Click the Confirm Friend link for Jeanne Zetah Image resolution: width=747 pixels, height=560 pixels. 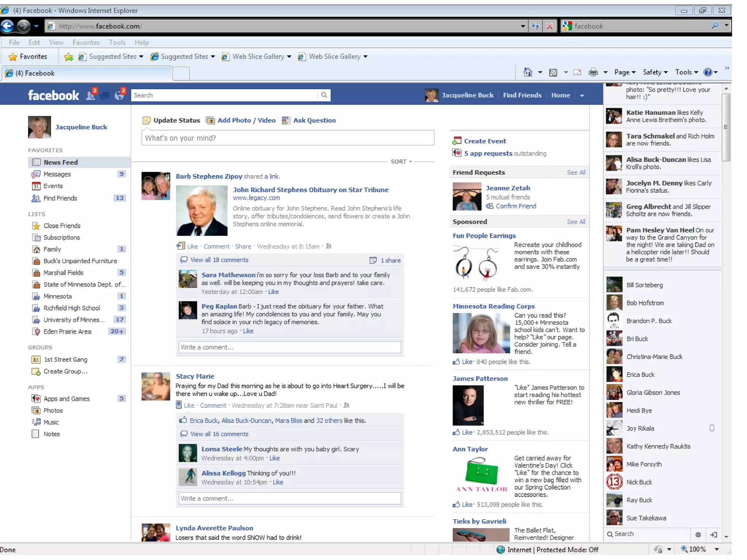(x=516, y=206)
